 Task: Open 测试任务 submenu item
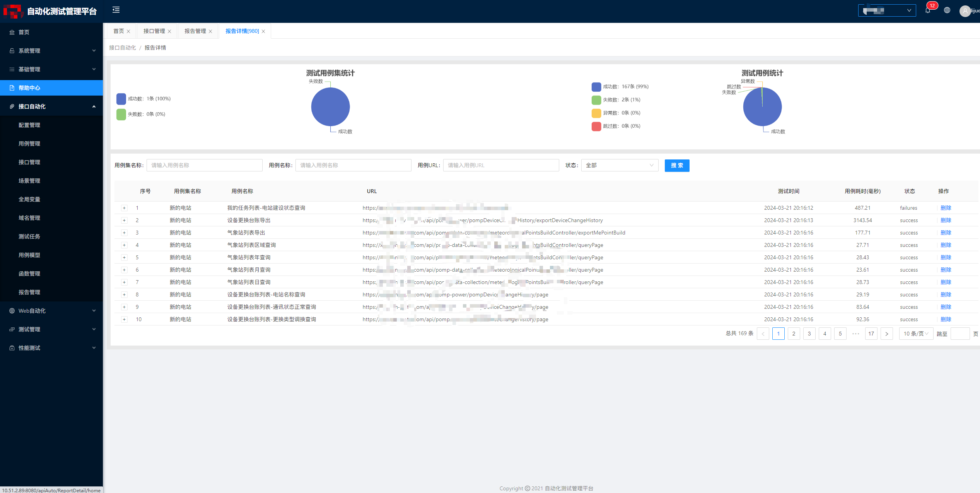[x=51, y=236]
